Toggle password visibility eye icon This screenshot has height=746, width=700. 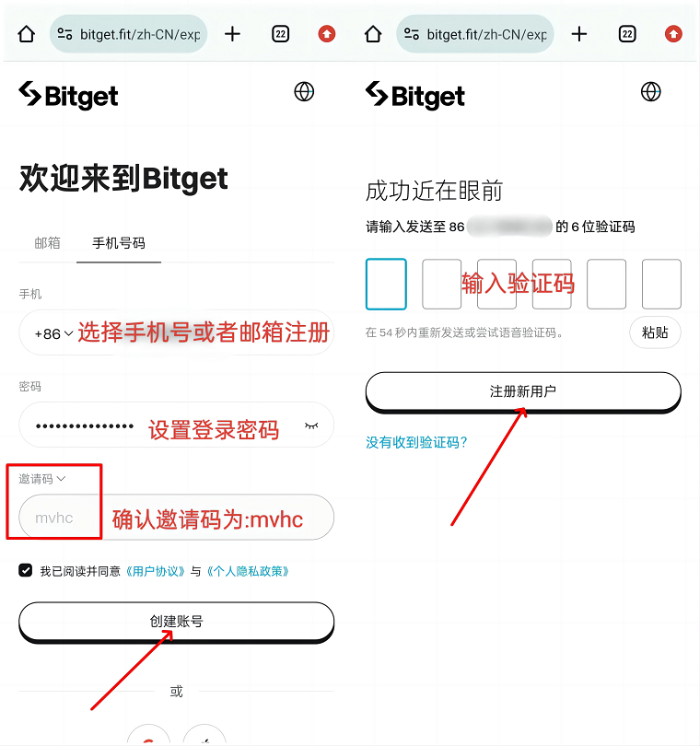click(311, 425)
